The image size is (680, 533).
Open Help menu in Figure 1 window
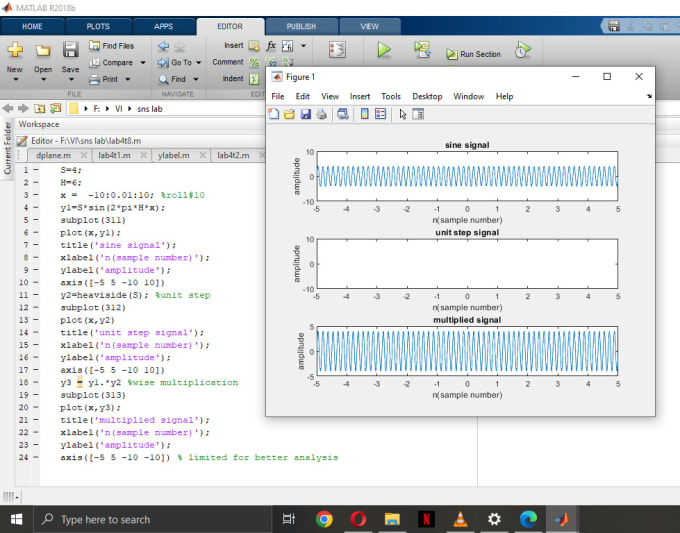(x=504, y=96)
